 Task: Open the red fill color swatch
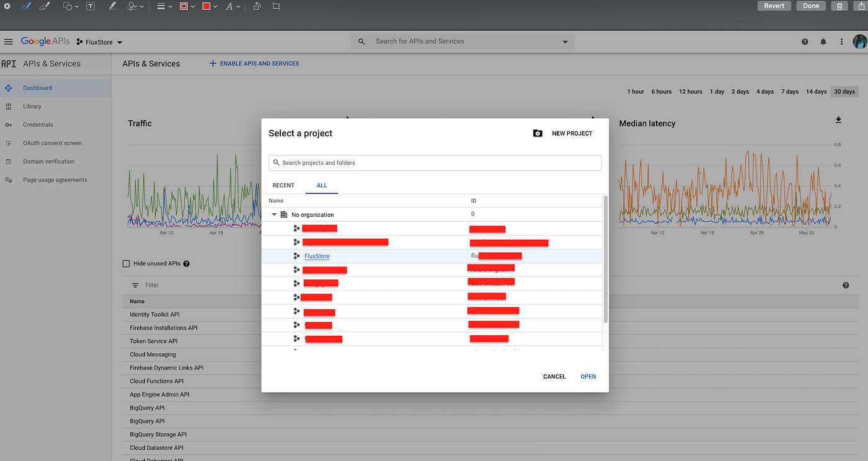pyautogui.click(x=206, y=6)
